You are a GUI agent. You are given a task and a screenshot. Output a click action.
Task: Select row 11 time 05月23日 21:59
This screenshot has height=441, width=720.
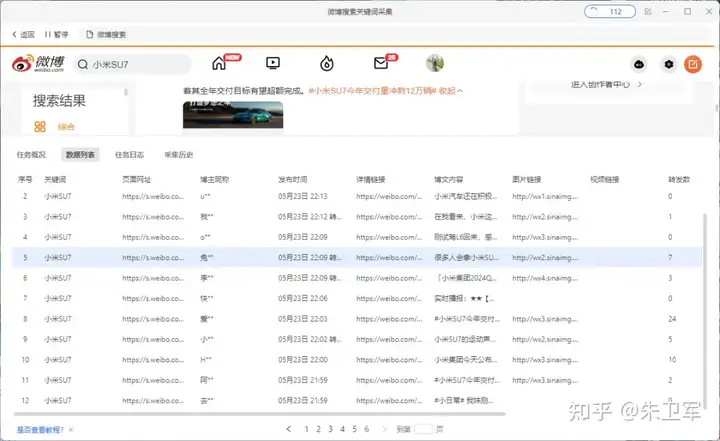(x=303, y=380)
